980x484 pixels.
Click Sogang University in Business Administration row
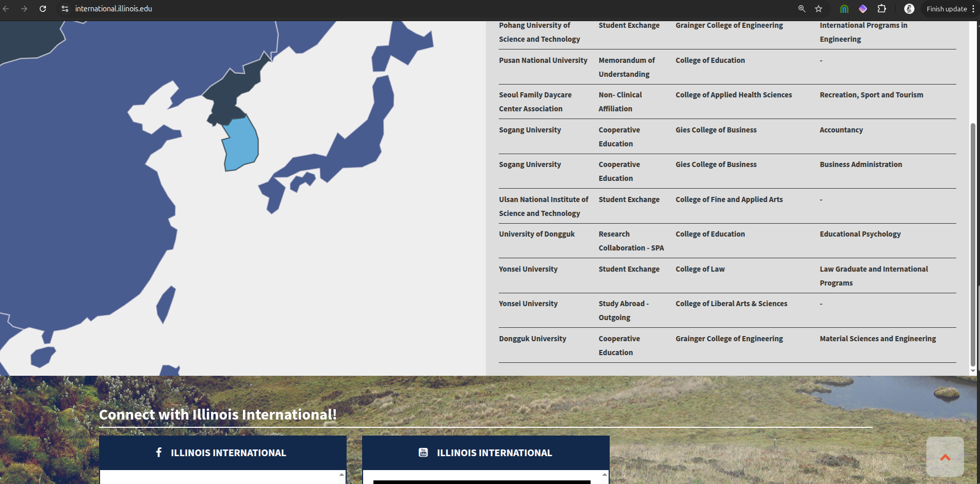[x=530, y=164]
